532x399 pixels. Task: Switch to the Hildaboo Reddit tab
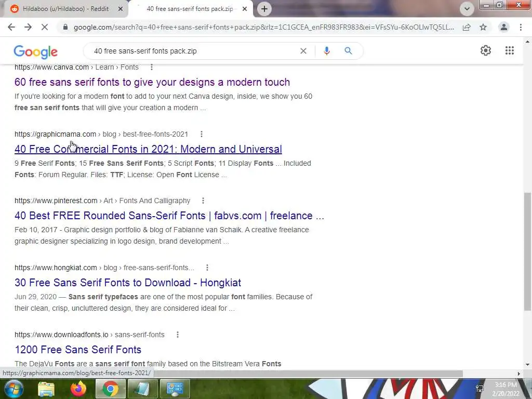coord(65,9)
